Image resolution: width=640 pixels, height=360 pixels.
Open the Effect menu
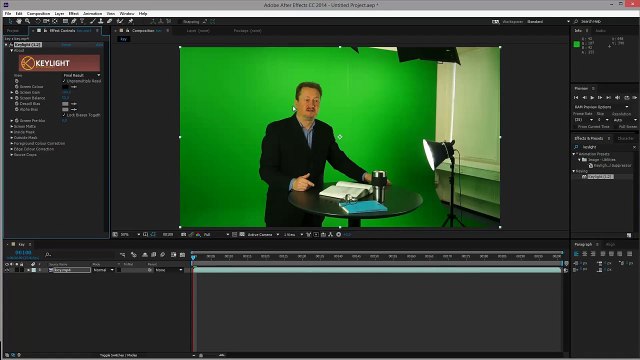pyautogui.click(x=73, y=13)
